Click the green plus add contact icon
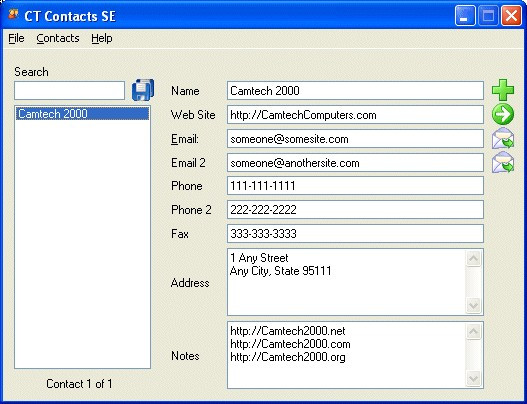Viewport: 527px width, 404px height. click(503, 90)
